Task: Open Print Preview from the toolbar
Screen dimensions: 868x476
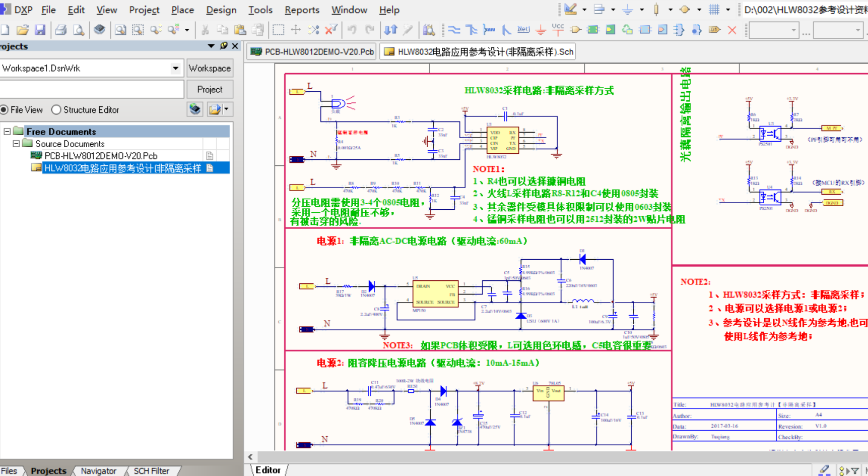Action: [x=79, y=30]
